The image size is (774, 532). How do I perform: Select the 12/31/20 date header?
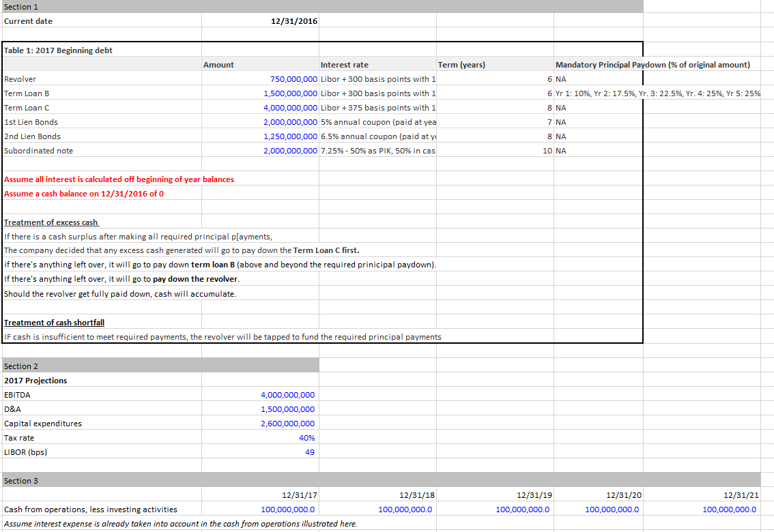tap(624, 494)
